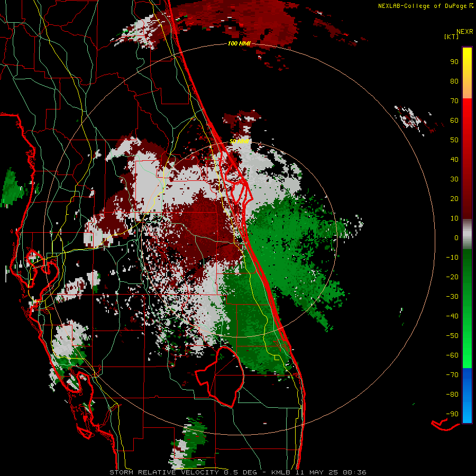Viewport: 476px width, 476px height.
Task: Click the 30 value on velocity scale
Action: click(454, 179)
